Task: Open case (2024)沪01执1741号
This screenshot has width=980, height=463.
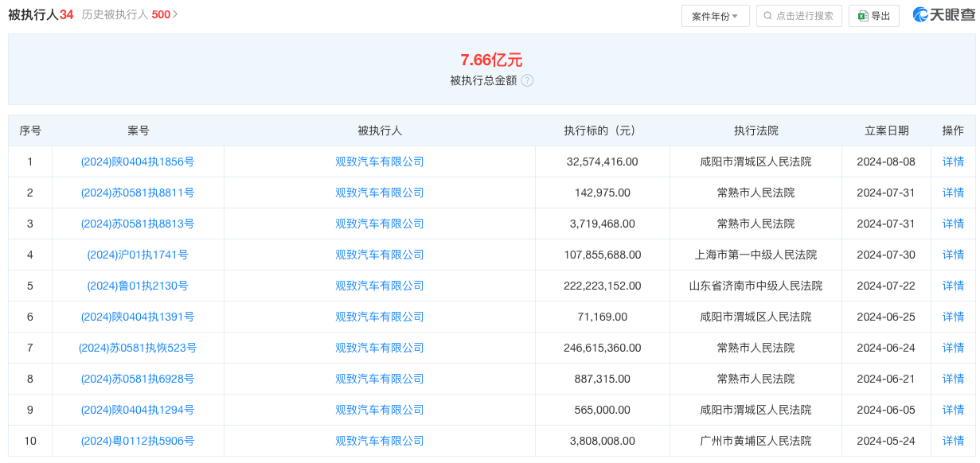Action: tap(138, 255)
